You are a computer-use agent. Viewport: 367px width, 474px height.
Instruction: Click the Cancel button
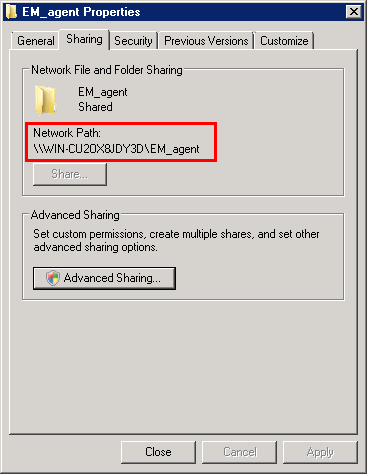tap(240, 452)
